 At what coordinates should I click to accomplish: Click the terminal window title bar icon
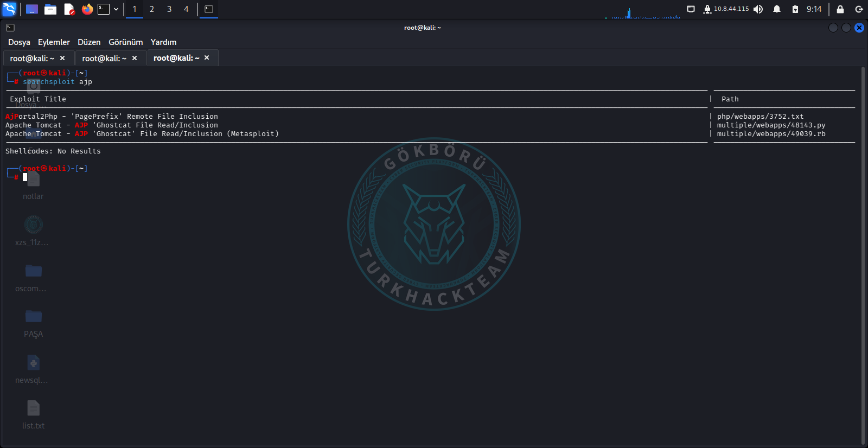pos(10,28)
